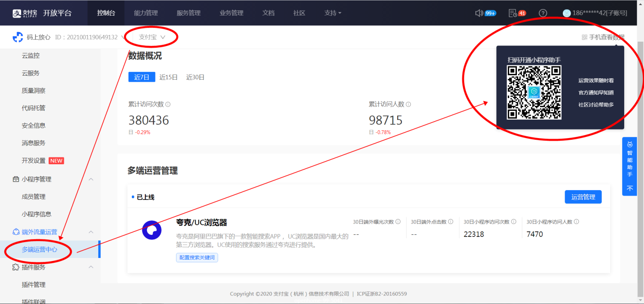Select 多端运营中心 in the sidebar
The width and height of the screenshot is (644, 304).
click(x=39, y=249)
